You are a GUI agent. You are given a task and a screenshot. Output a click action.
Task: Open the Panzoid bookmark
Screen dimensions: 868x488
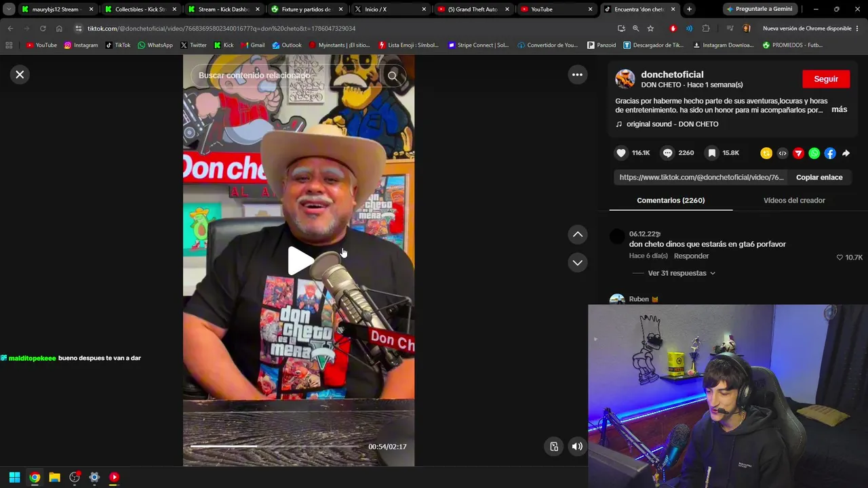click(601, 45)
